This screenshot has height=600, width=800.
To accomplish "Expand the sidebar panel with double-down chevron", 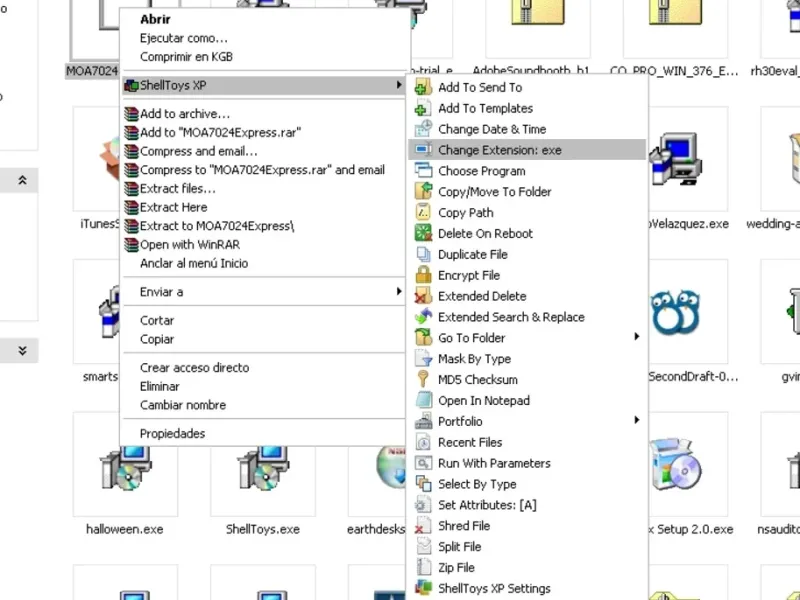I will pyautogui.click(x=22, y=351).
